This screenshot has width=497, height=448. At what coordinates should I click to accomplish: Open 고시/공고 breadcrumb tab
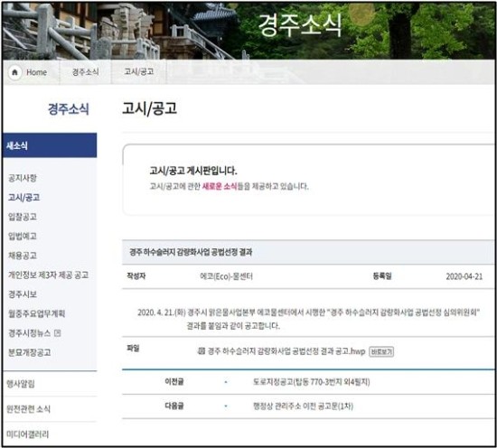pos(139,71)
